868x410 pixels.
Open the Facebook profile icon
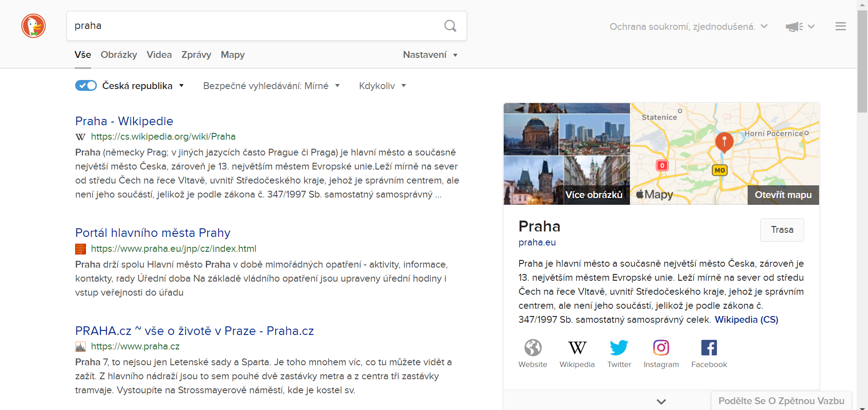(x=709, y=348)
